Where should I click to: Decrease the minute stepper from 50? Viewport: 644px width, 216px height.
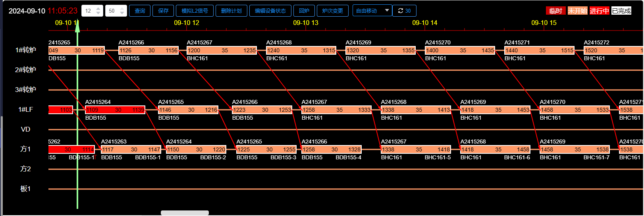coord(122,13)
